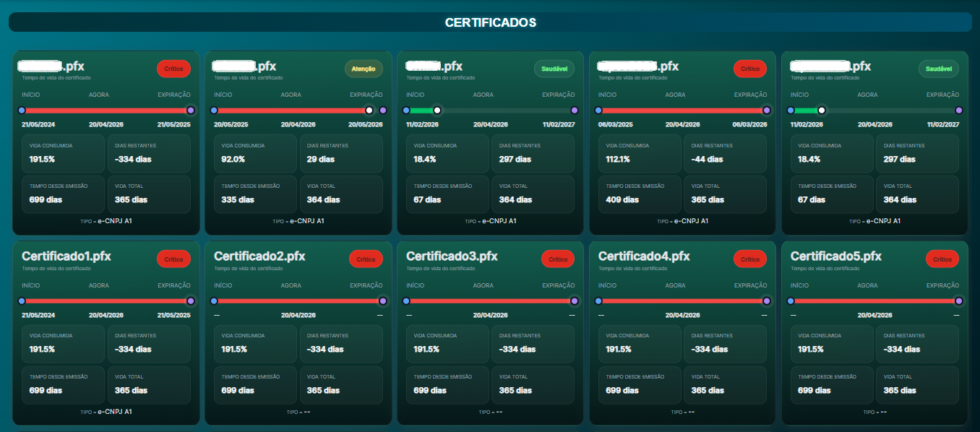Click the red lifetime bar of Certificado1.pfx

point(106,301)
